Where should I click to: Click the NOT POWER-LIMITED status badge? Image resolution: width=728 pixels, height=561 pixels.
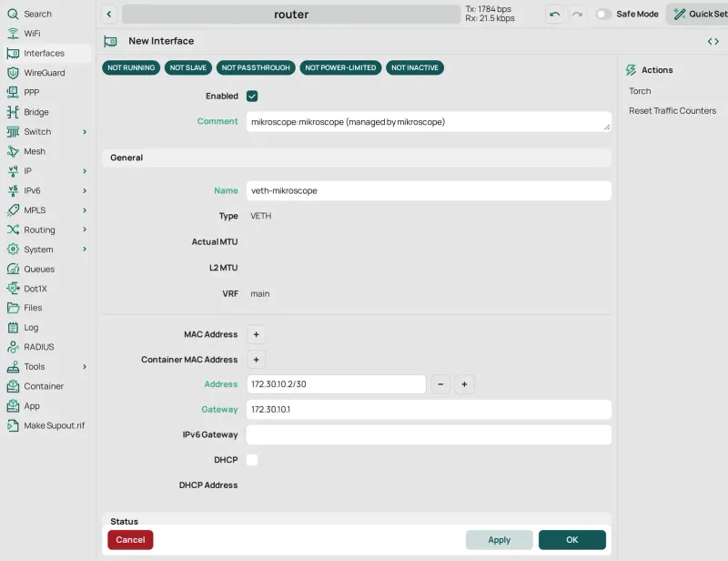pyautogui.click(x=340, y=68)
